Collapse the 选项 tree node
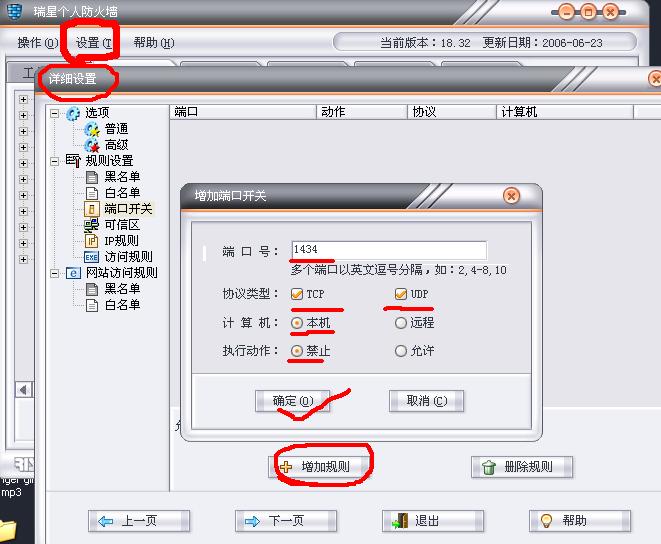 tap(54, 113)
